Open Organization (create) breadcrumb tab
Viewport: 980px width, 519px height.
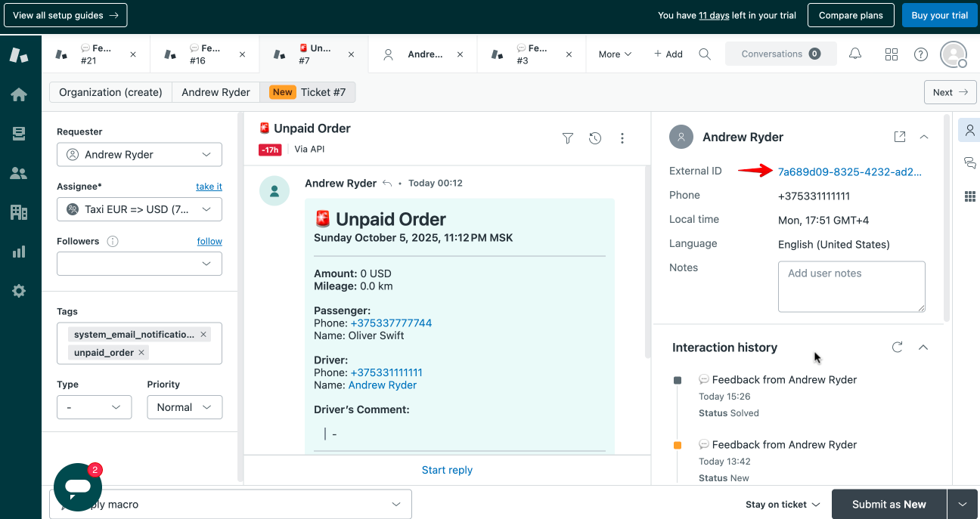[111, 92]
